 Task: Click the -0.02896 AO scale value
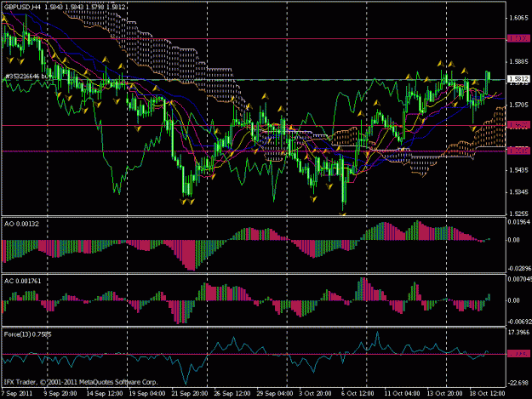click(x=518, y=269)
